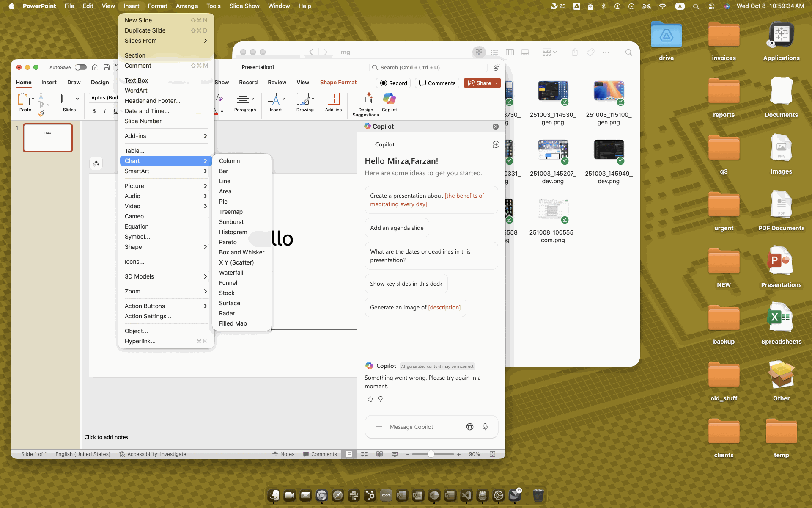Adjust the zoom slider in status bar
Screen dimensions: 812x508
pyautogui.click(x=431, y=454)
